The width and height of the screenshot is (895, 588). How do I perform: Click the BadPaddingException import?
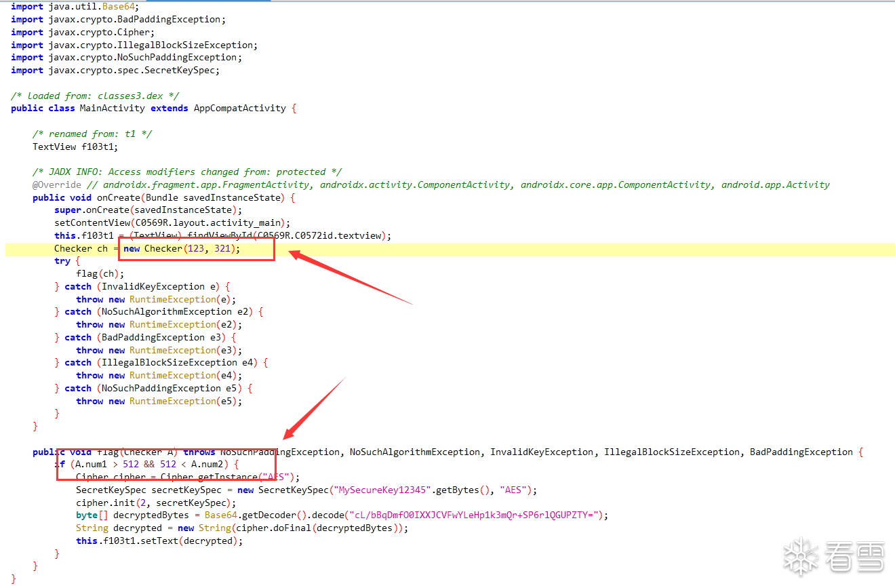pyautogui.click(x=119, y=20)
